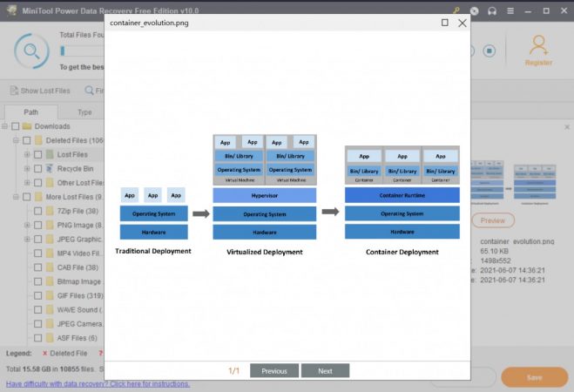Switch to the Type tab
Viewport: 574px width, 392px height.
[x=84, y=112]
